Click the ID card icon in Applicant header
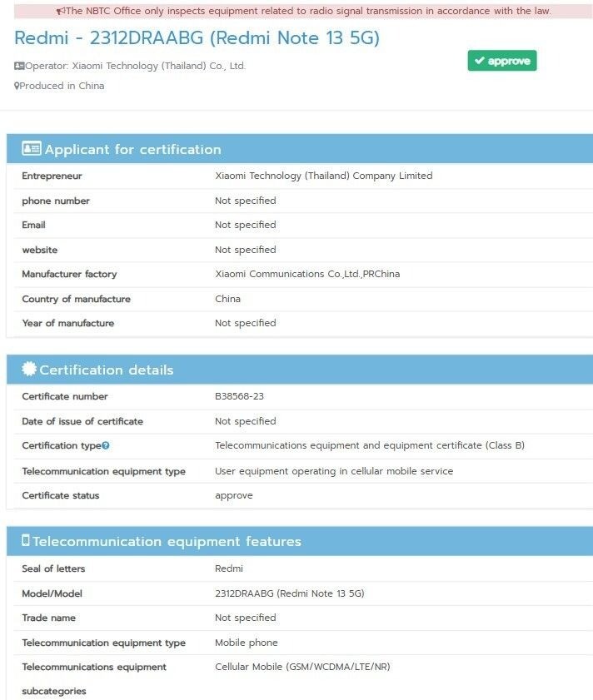The width and height of the screenshot is (593, 700). click(x=32, y=148)
